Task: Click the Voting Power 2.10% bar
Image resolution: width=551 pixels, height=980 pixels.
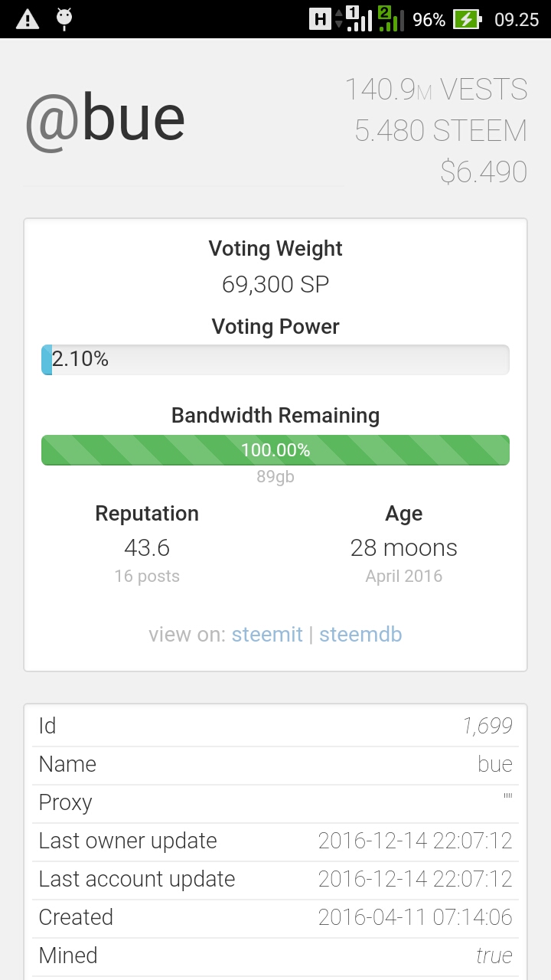Action: [x=275, y=360]
